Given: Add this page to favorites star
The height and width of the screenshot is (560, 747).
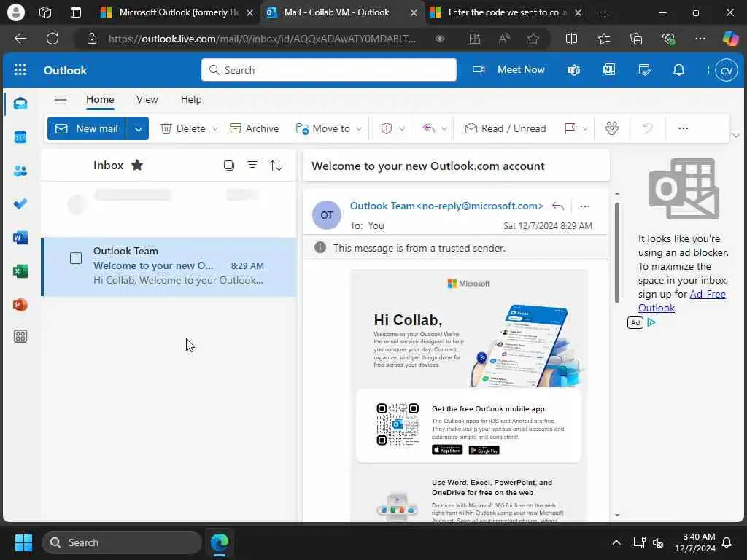Looking at the screenshot, I should click(x=533, y=39).
